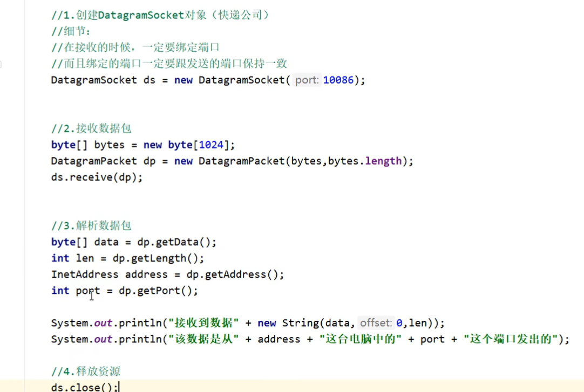Click variable 'len' in int declaration

tap(85, 258)
